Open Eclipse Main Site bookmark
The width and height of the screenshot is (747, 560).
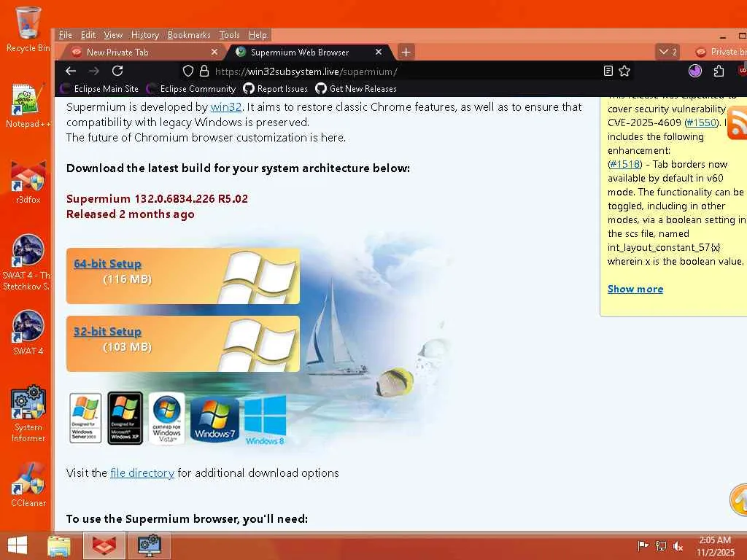[x=99, y=88]
